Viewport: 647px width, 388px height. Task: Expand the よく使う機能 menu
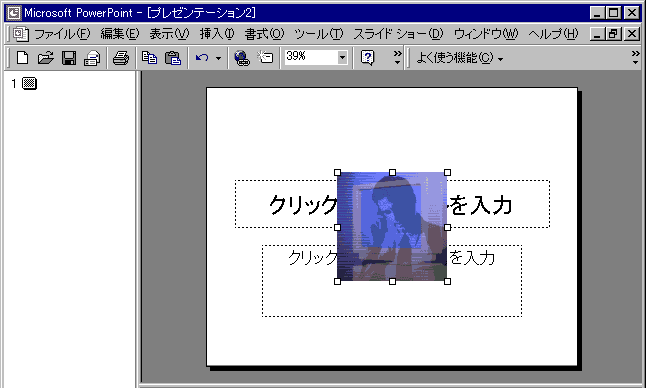(x=459, y=58)
